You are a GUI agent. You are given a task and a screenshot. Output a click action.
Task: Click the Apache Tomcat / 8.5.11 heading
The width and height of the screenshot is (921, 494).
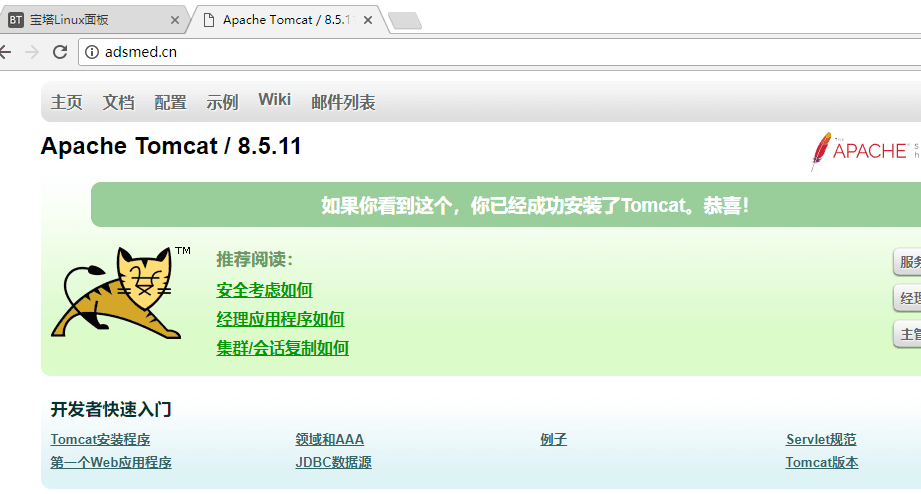click(x=171, y=146)
